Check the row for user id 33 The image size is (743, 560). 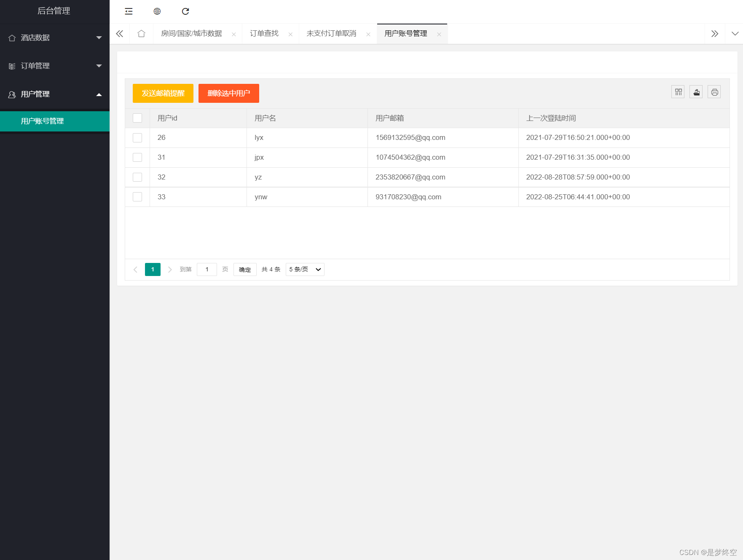click(x=137, y=197)
